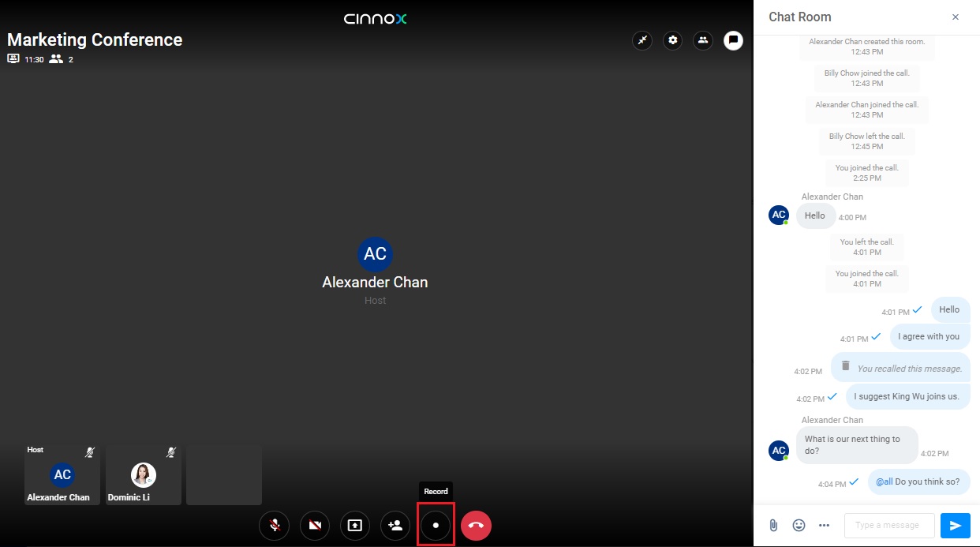Click 'Billy Chow joined the call.' notice
Screen dimensions: 980x547
pos(867,78)
